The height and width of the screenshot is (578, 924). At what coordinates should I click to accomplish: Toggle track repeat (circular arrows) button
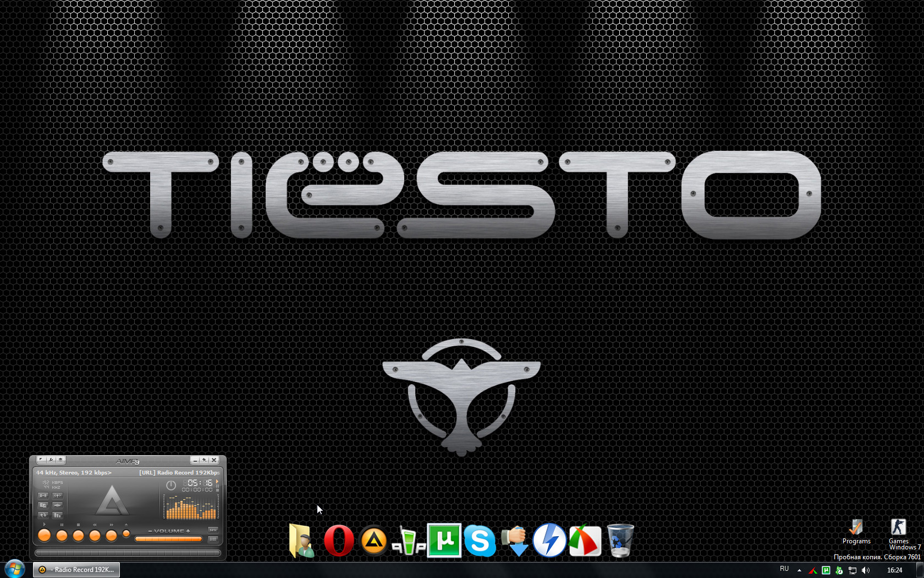43,515
